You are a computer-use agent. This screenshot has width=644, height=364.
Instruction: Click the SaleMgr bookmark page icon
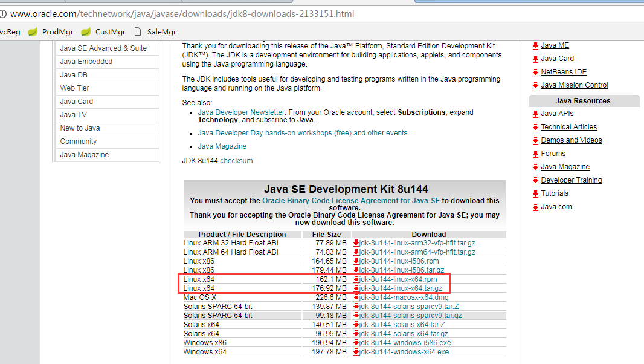(x=138, y=31)
